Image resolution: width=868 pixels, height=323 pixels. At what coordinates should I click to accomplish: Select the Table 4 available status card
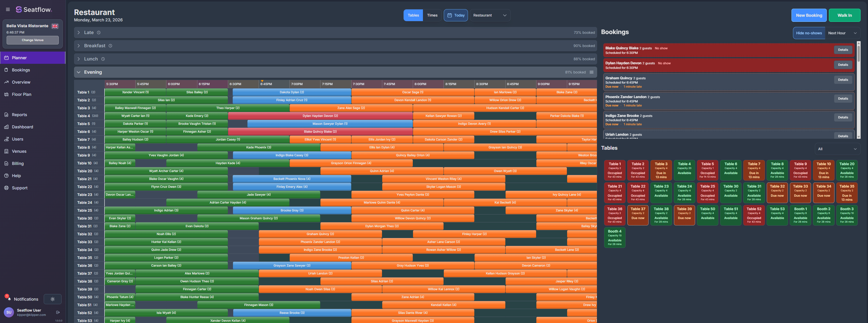coord(684,170)
